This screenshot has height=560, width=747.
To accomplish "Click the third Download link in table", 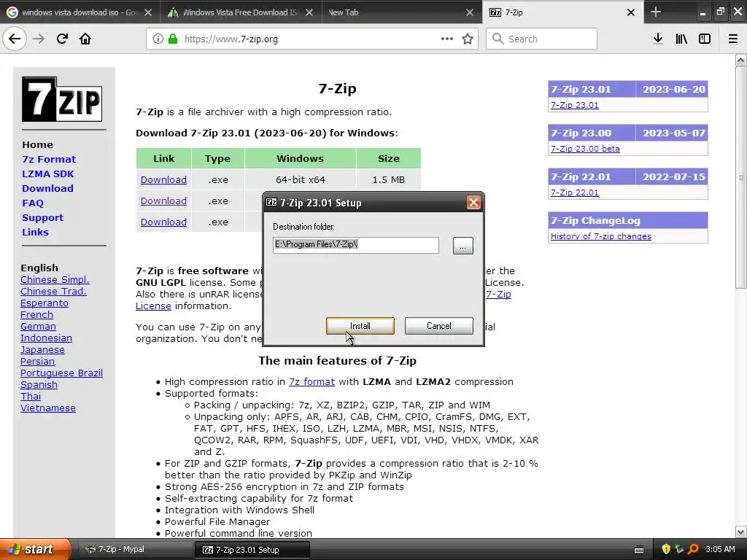I will click(x=163, y=222).
